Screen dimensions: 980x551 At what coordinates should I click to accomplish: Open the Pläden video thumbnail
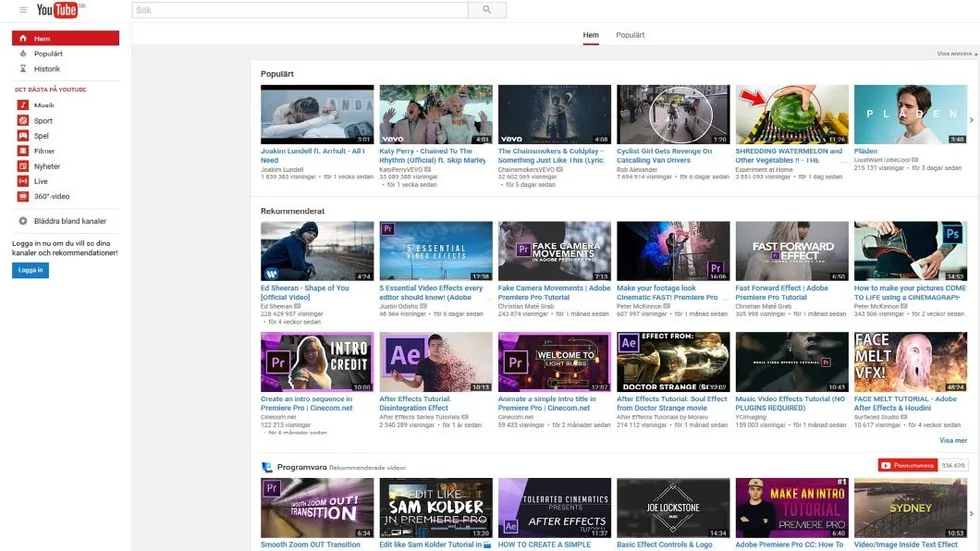[911, 114]
